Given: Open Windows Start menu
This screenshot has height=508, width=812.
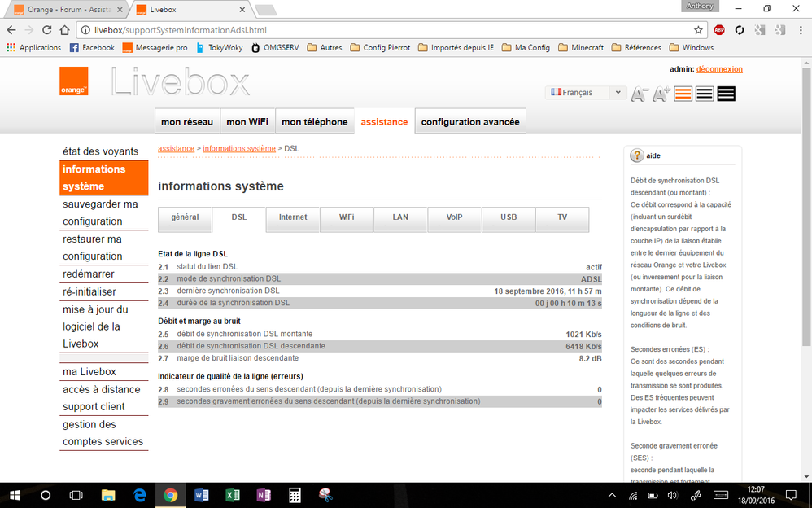Looking at the screenshot, I should click(15, 496).
